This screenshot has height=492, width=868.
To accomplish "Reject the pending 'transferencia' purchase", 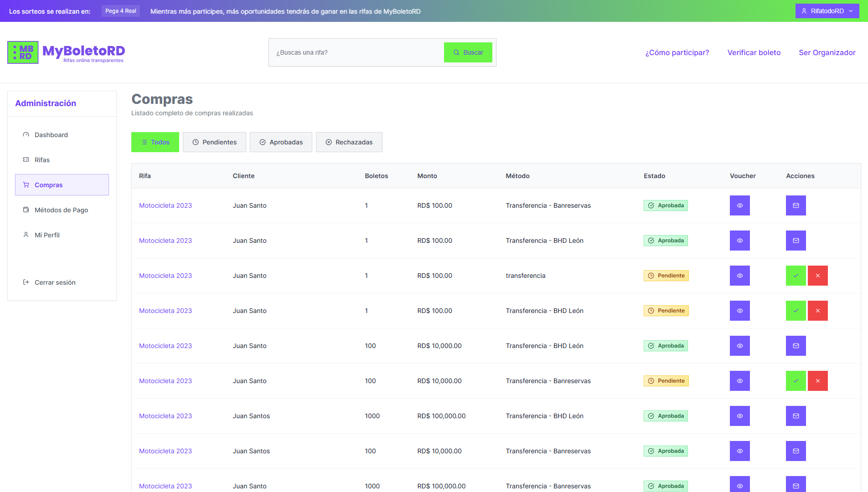I will [817, 276].
